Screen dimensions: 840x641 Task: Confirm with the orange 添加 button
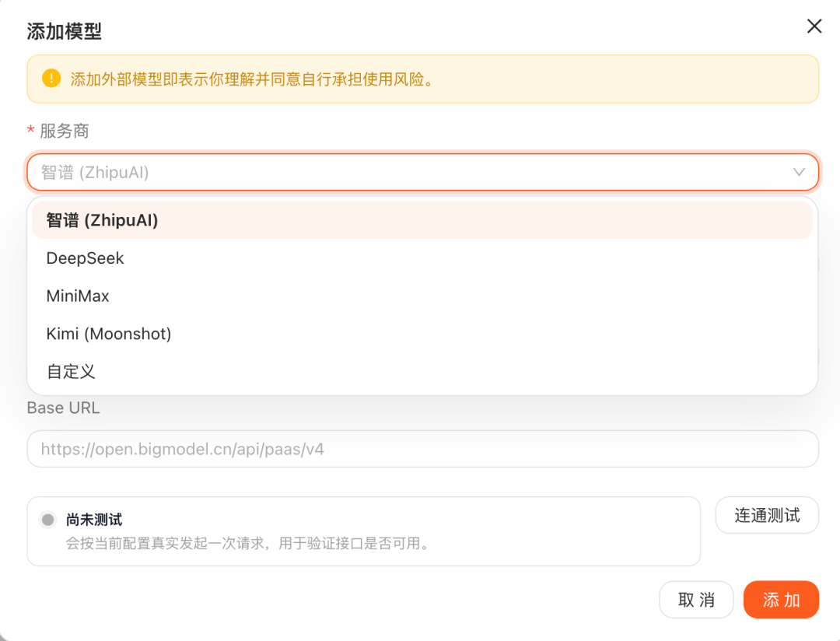pyautogui.click(x=781, y=599)
